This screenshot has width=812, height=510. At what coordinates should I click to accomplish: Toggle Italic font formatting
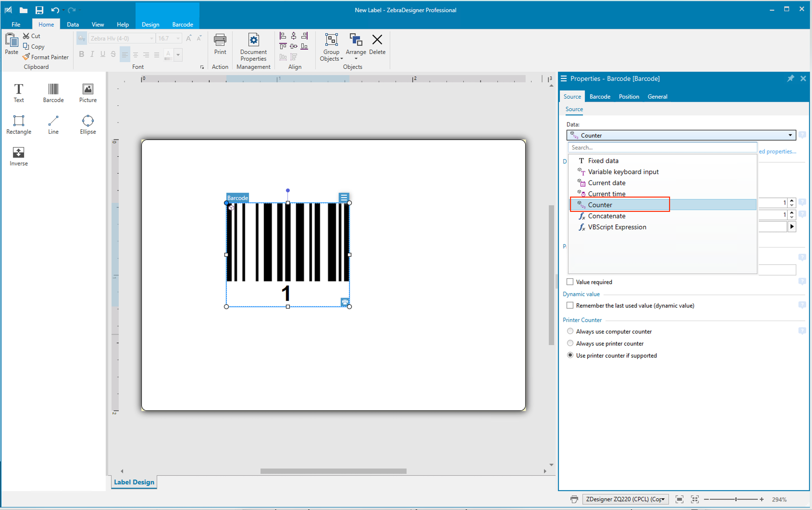[92, 54]
